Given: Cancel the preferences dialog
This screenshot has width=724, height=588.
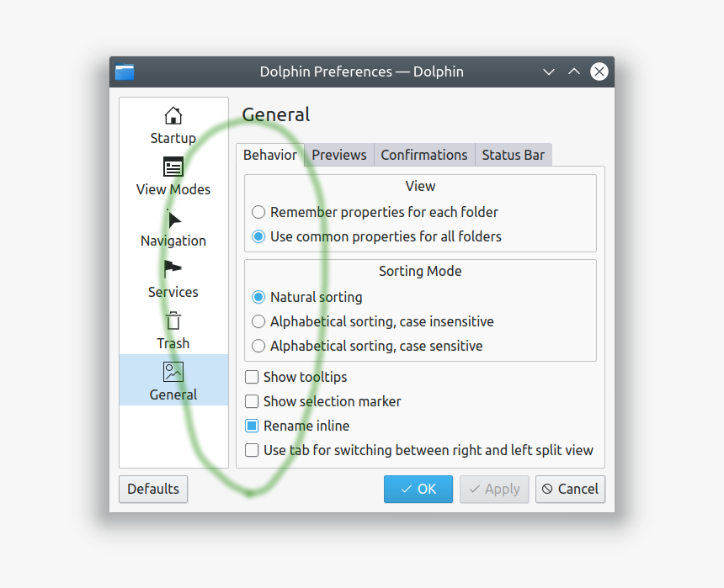Looking at the screenshot, I should click(x=570, y=489).
